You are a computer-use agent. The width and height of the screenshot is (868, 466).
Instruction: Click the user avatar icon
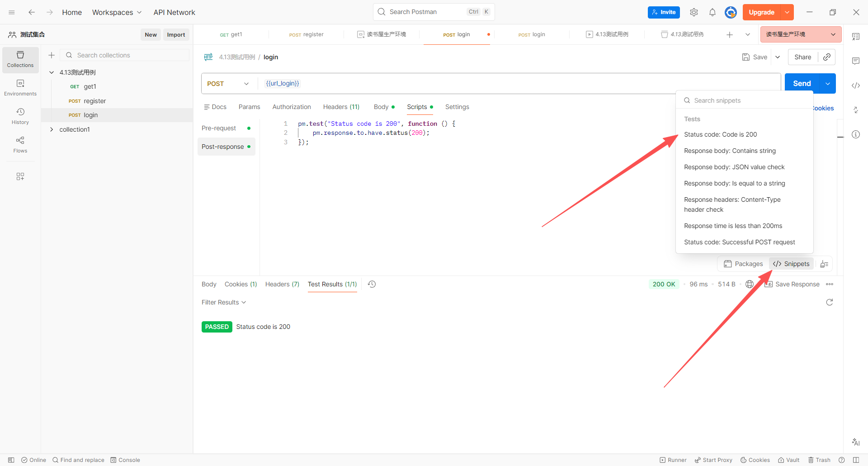pos(731,12)
